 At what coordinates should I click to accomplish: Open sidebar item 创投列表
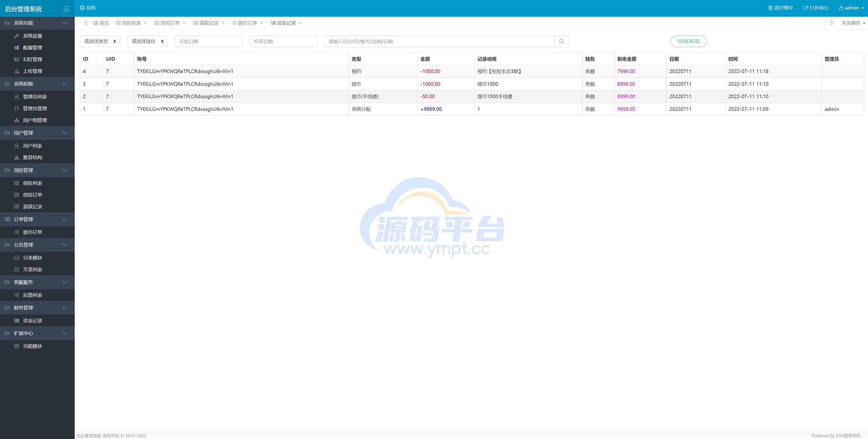point(37,183)
